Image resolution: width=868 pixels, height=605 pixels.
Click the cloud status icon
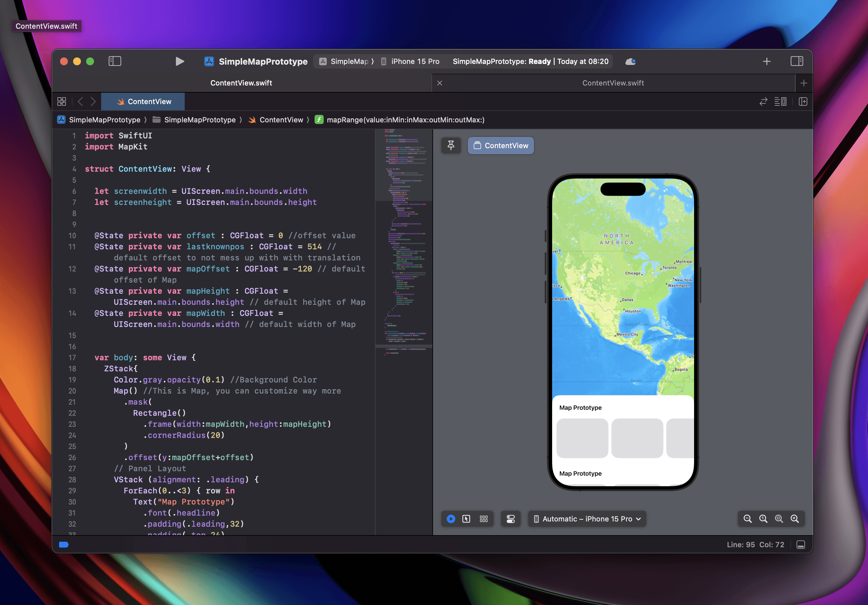(x=630, y=61)
